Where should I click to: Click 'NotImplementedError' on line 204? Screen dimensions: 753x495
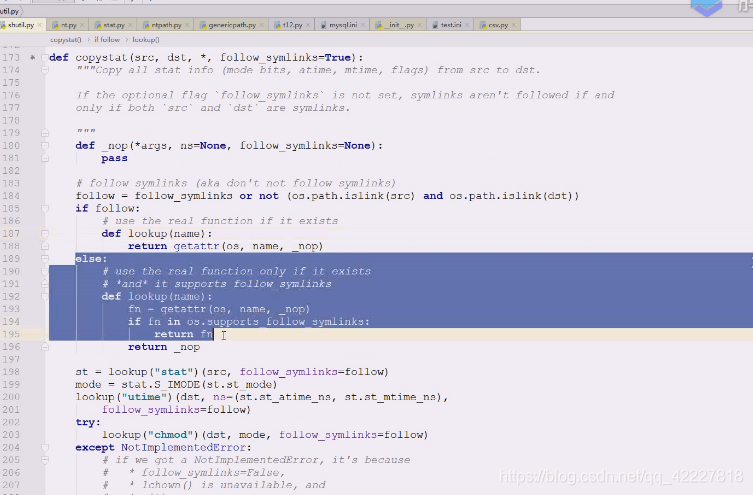coord(183,447)
